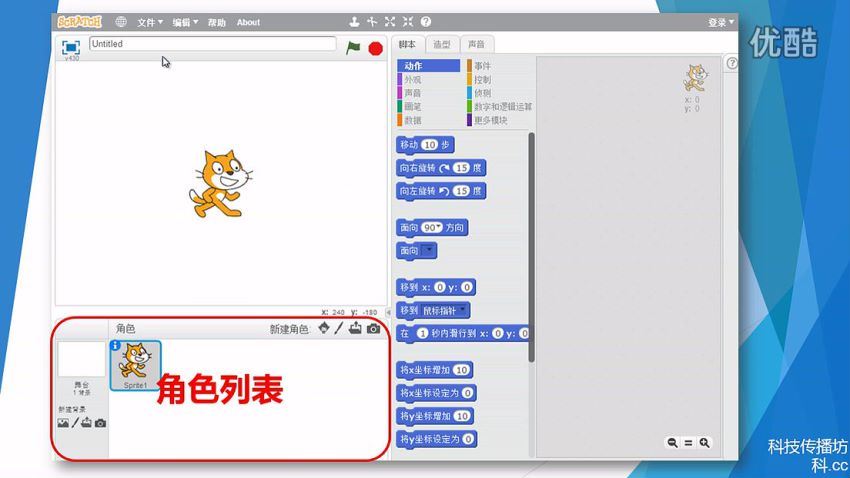850x478 pixels.
Task: Paint a new backdrop
Action: point(75,422)
